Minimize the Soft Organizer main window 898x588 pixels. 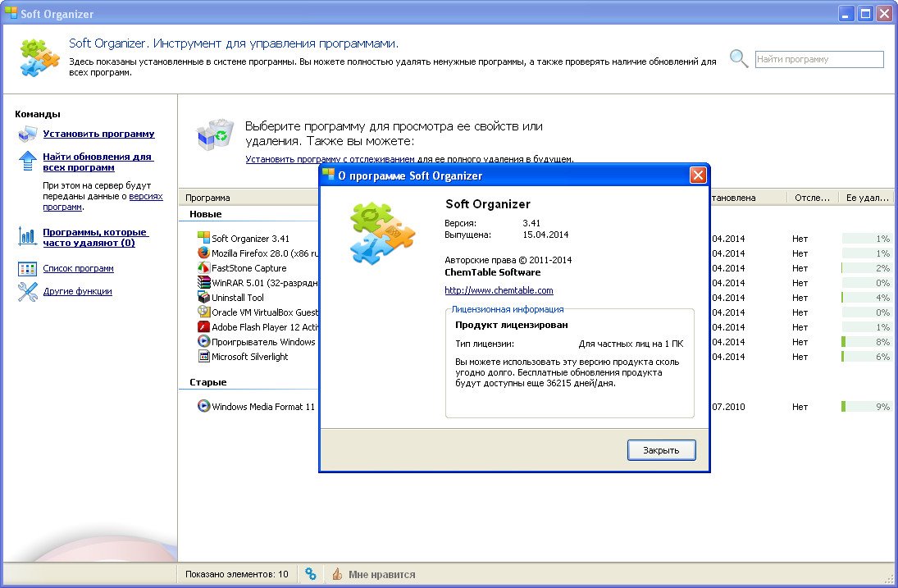point(846,14)
